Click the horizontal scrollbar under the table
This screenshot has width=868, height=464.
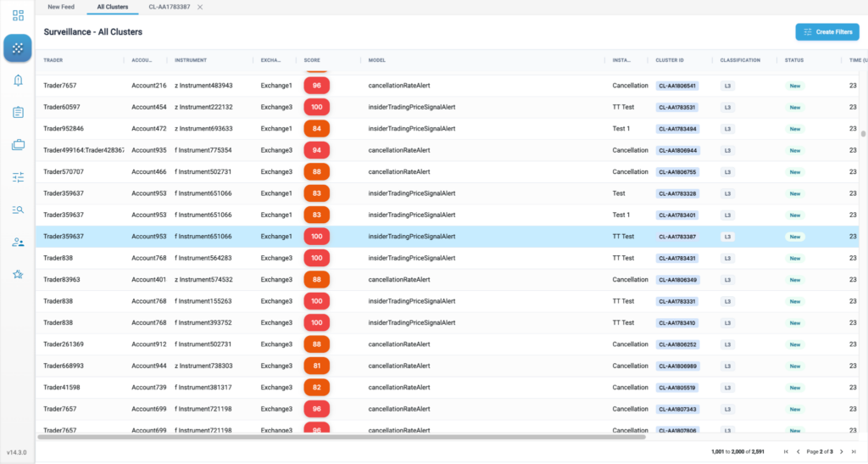(342, 438)
